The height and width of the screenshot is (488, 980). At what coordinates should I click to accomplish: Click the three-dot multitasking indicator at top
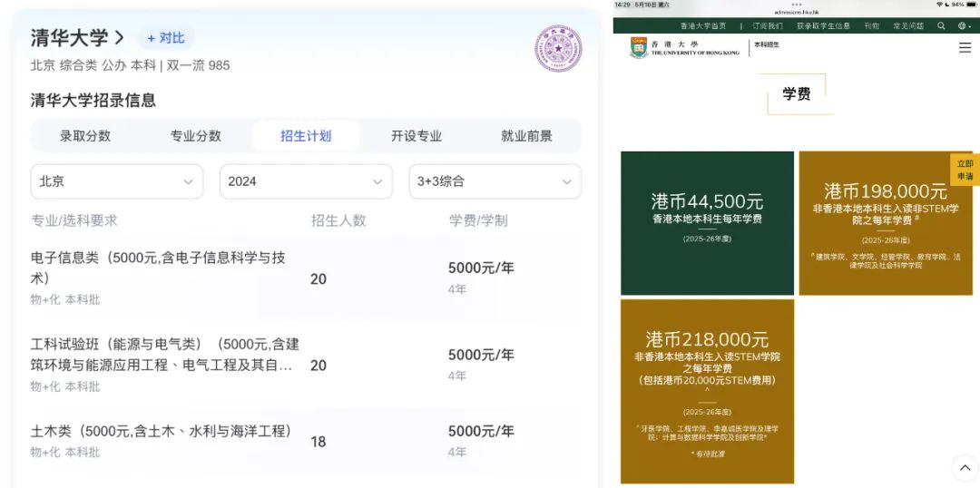[796, 4]
